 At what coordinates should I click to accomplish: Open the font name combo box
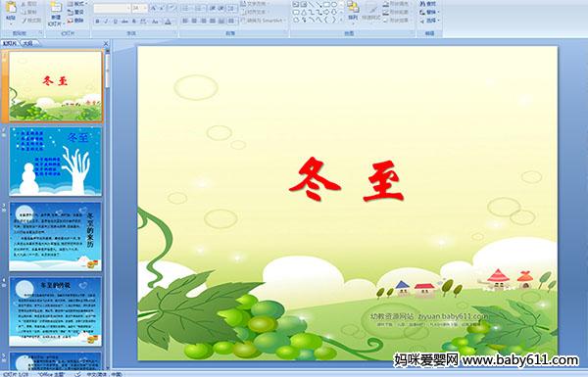(x=112, y=8)
